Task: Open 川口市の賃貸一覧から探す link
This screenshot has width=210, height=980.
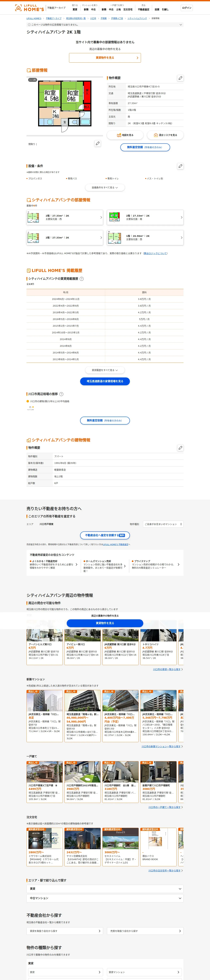Action: coord(167,669)
